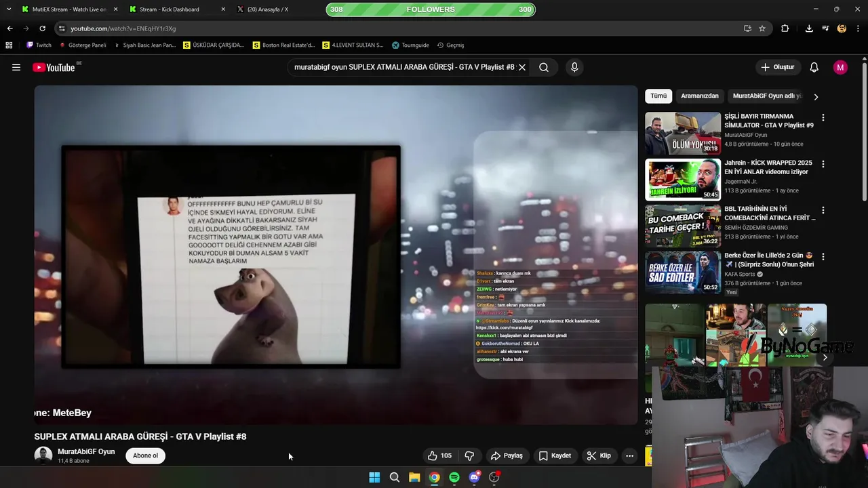Open the media control icon in Chrome toolbar
868x488 pixels.
click(825, 28)
